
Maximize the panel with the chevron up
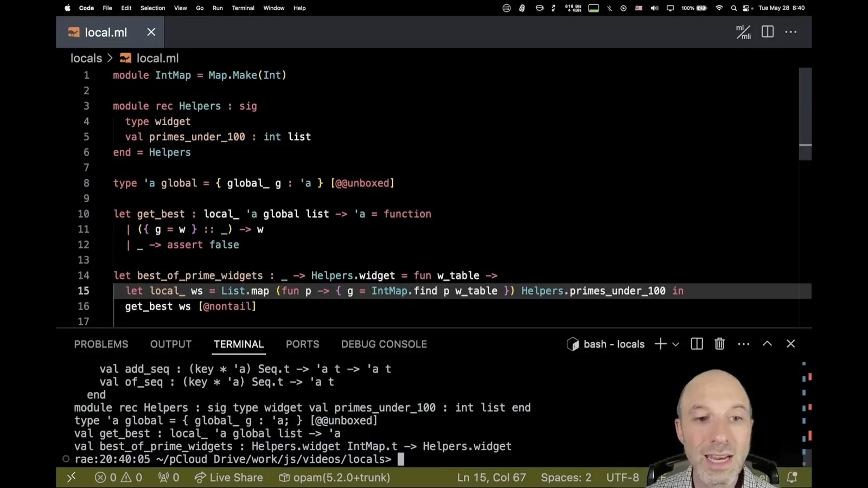tap(767, 344)
